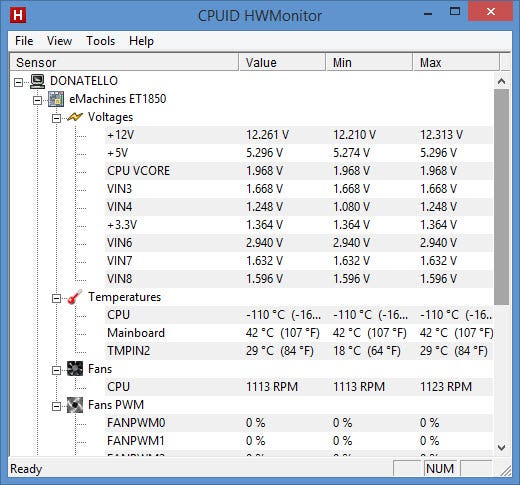Screen dimensions: 520x485
Task: Click the Sensor column header
Action: [124, 62]
